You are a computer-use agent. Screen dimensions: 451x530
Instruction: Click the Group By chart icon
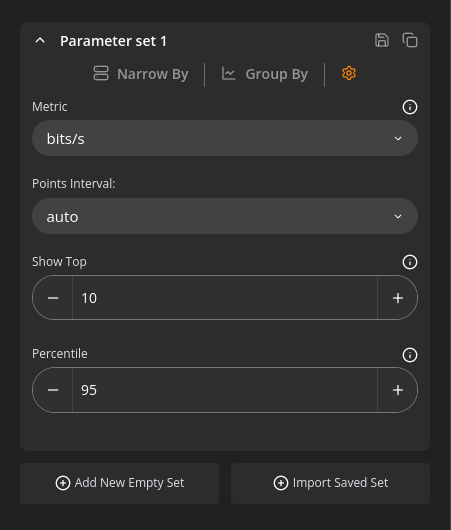click(x=228, y=73)
